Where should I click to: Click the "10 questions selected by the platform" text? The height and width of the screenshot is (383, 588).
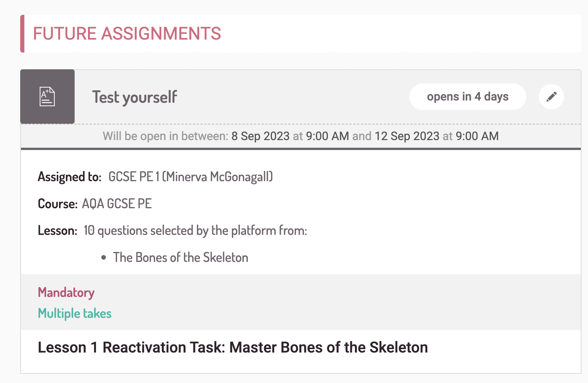pos(195,231)
